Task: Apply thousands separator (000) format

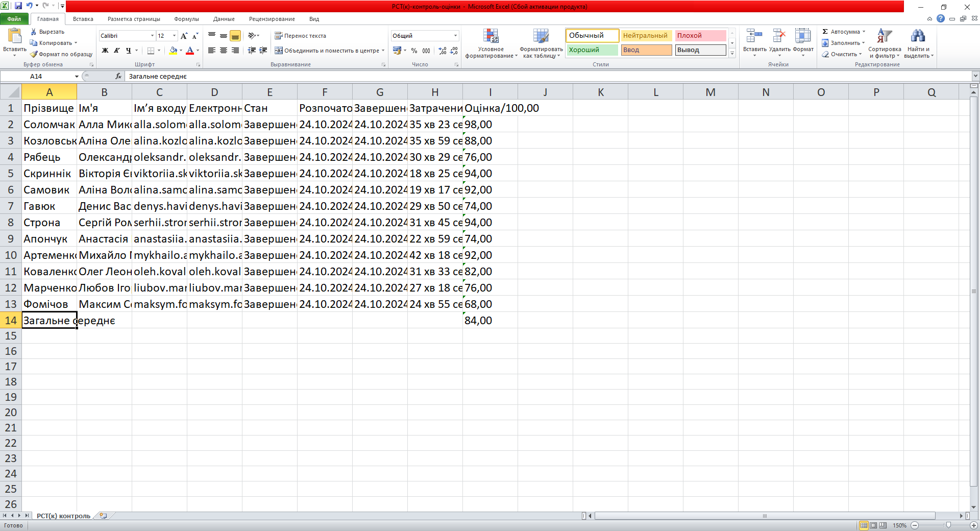Action: pyautogui.click(x=426, y=51)
